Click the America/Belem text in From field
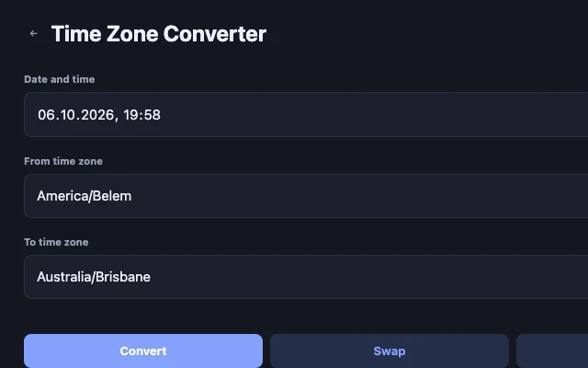Viewport: 588px width, 368px height. [x=85, y=196]
